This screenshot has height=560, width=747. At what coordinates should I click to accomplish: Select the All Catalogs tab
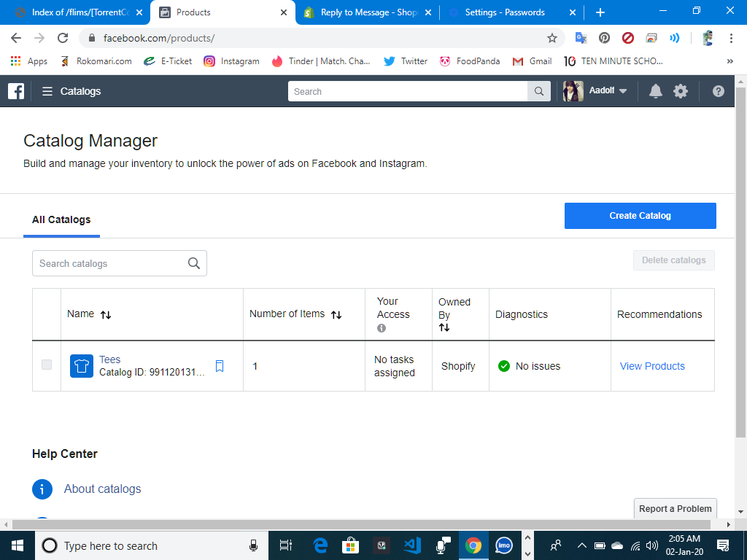click(x=61, y=219)
